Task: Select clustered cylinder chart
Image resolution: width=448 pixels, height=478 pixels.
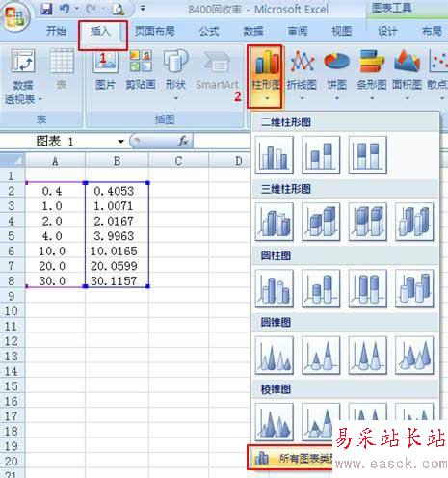Action: click(x=275, y=288)
